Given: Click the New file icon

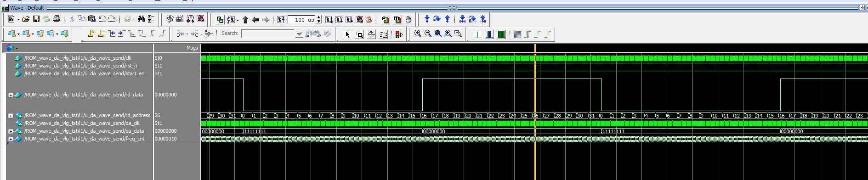Looking at the screenshot, I should (x=11, y=19).
